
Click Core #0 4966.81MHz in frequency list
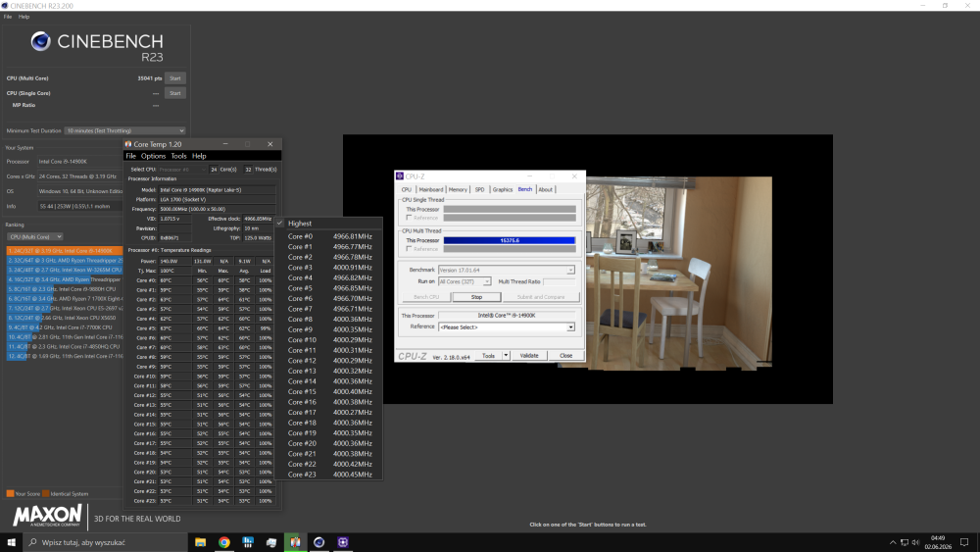pyautogui.click(x=329, y=236)
